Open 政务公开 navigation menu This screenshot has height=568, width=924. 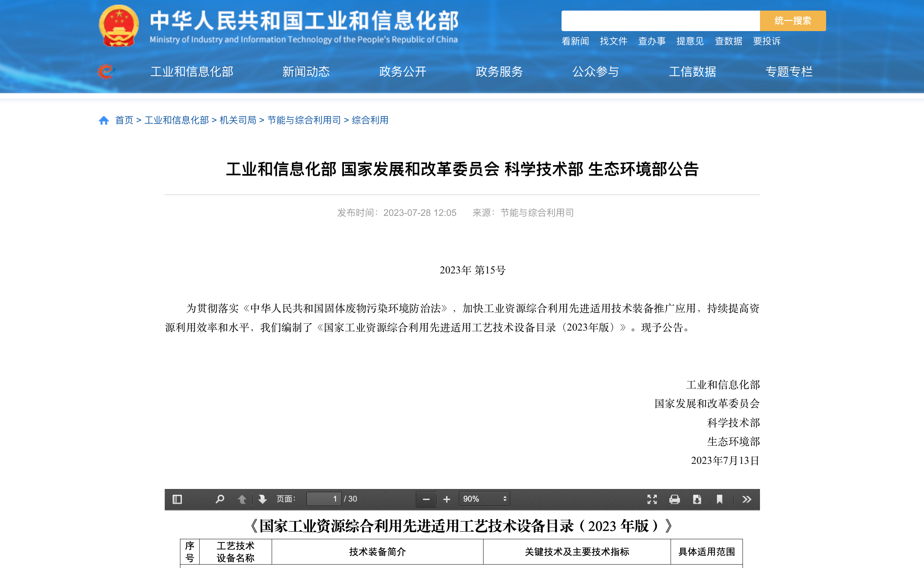402,71
